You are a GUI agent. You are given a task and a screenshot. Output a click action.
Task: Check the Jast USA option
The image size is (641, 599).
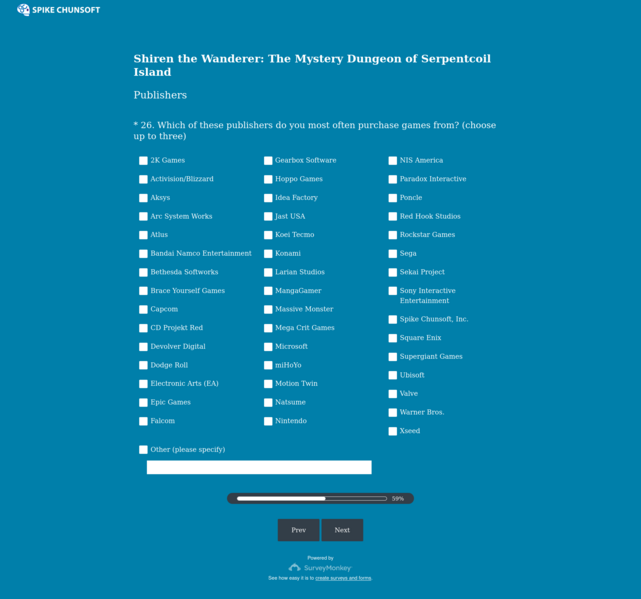coord(268,216)
